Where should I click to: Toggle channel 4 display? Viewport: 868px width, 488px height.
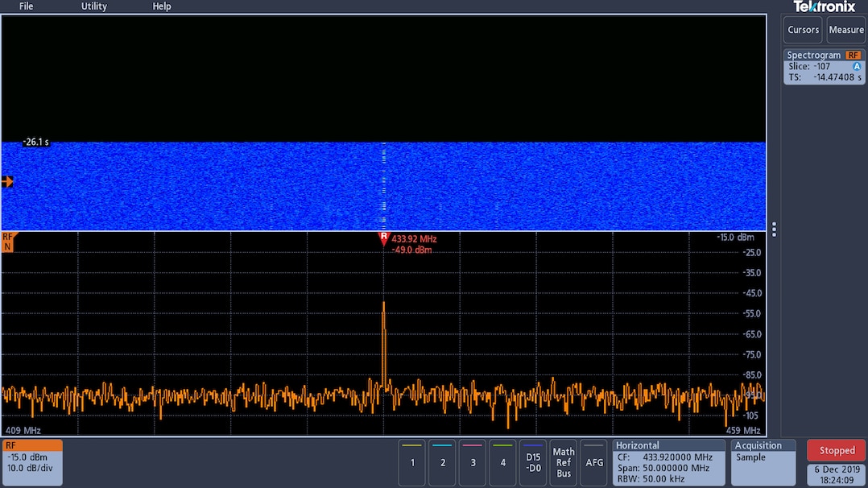click(x=502, y=462)
